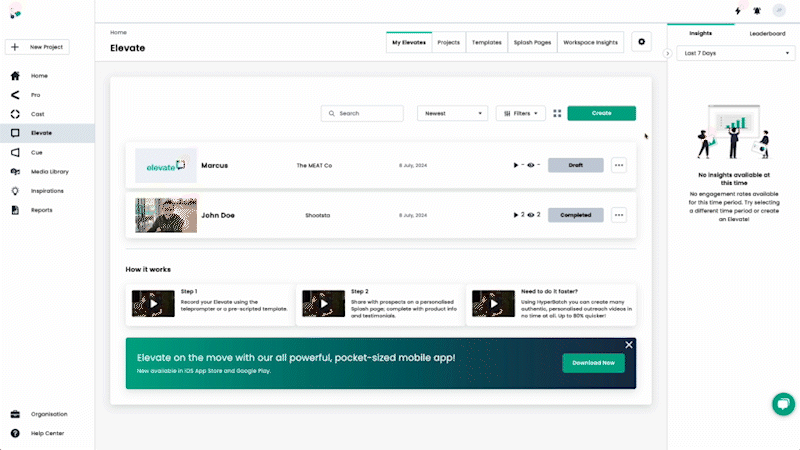Open Help Center in the sidebar
Viewport: 800px width, 450px height.
point(47,433)
